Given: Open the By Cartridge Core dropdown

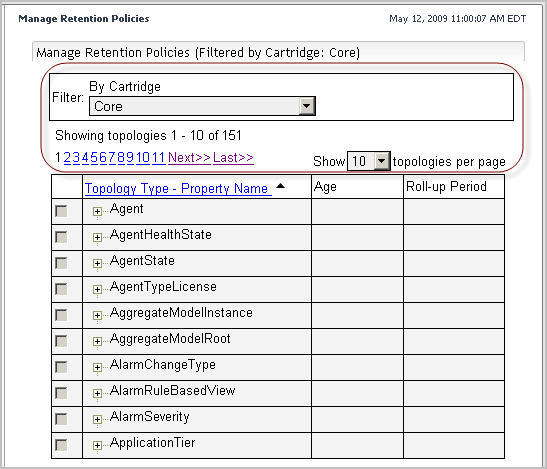Looking at the screenshot, I should pyautogui.click(x=202, y=106).
